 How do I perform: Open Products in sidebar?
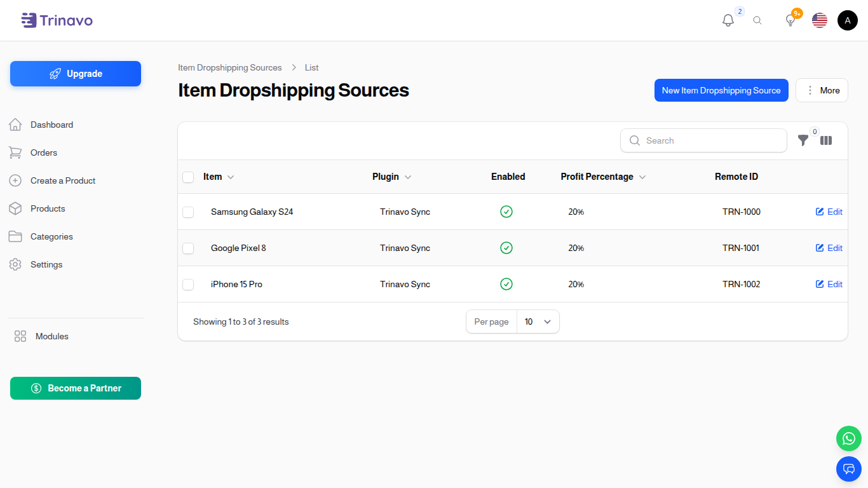tap(48, 208)
